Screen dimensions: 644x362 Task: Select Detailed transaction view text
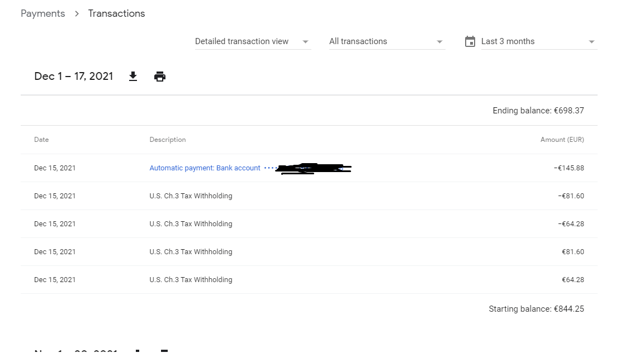click(241, 41)
